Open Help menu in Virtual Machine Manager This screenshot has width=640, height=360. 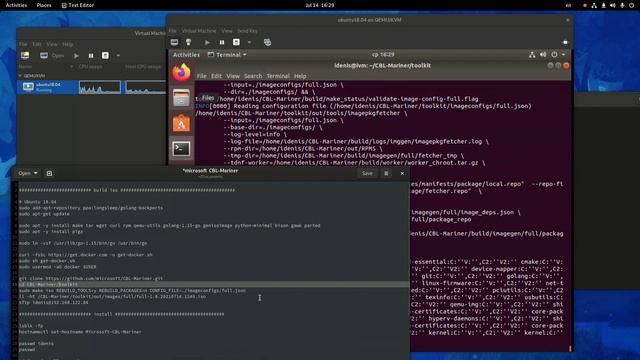68,44
